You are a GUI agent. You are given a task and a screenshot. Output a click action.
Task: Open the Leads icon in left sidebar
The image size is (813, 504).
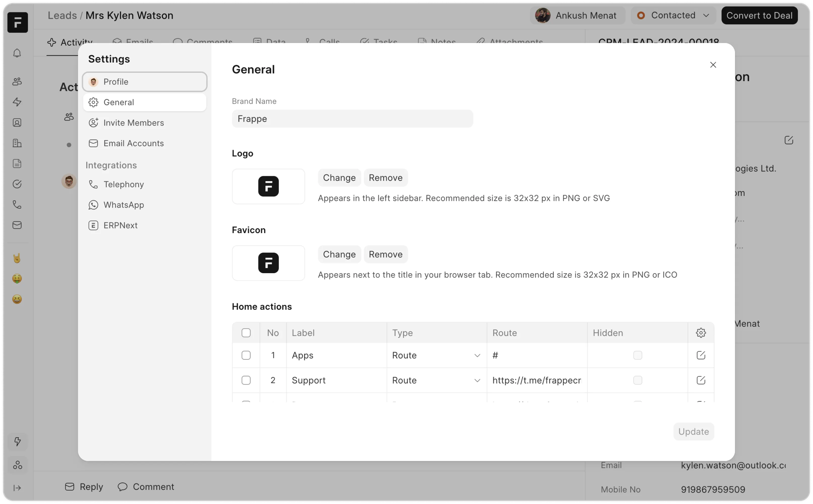17,81
